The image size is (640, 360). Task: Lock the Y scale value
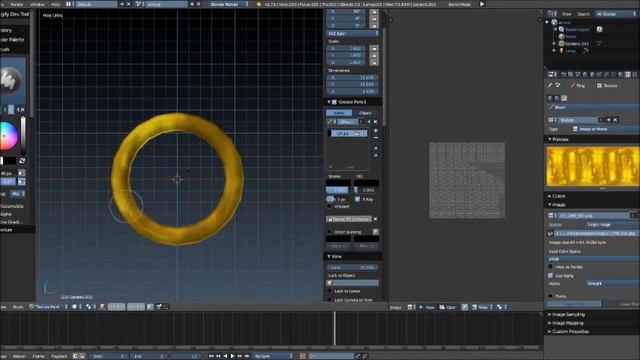374,55
